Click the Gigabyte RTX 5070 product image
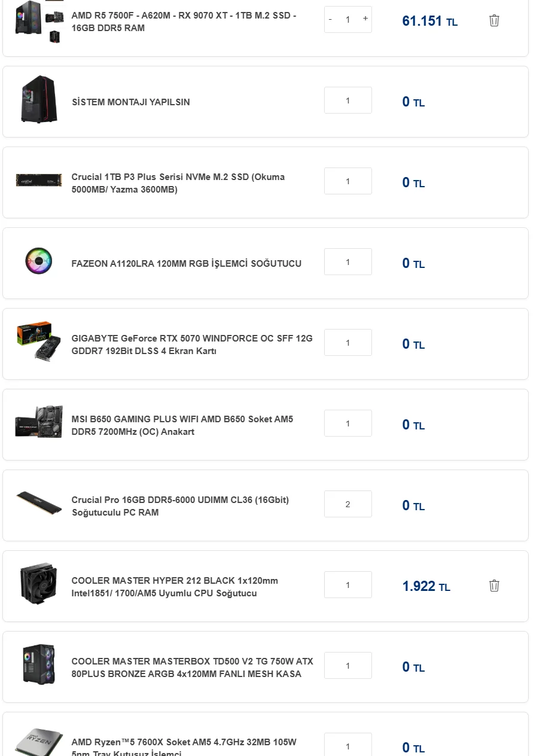 point(39,342)
